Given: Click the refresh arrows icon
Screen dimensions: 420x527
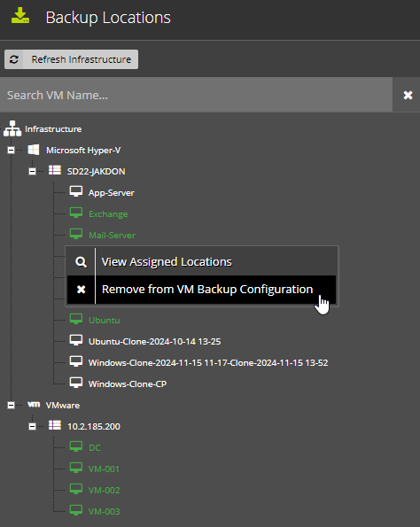Looking at the screenshot, I should pyautogui.click(x=14, y=59).
